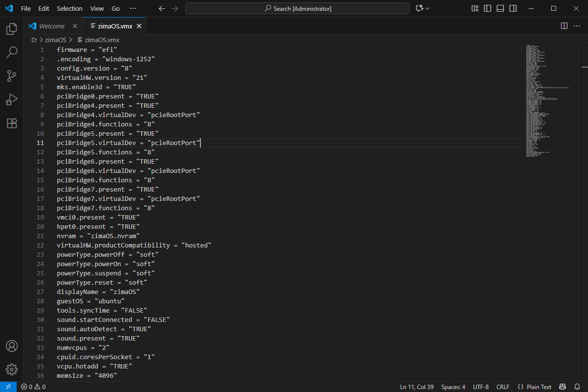This screenshot has height=392, width=588.
Task: Open the Accounts menu icon
Action: tap(12, 346)
